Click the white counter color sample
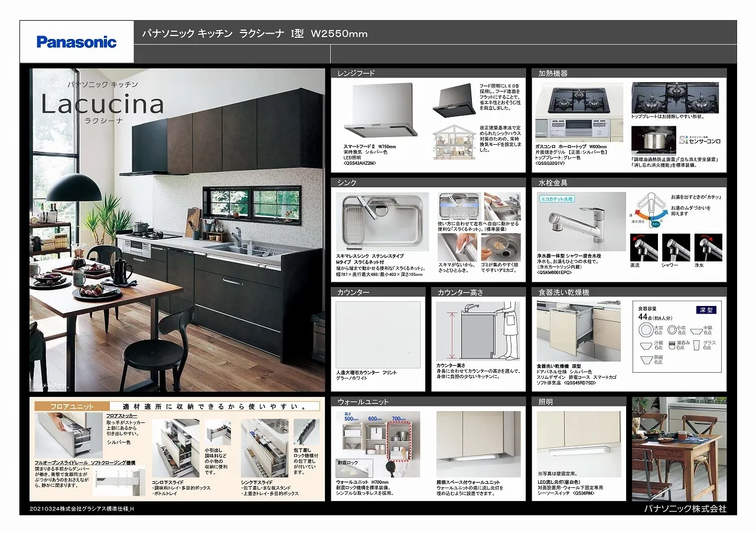Screen dimensions: 756x534 (x=378, y=335)
